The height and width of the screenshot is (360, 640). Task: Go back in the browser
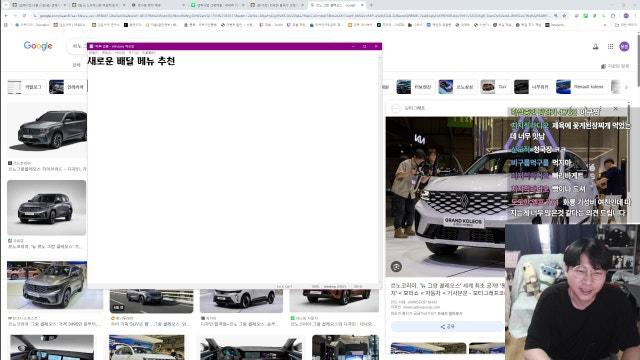pyautogui.click(x=6, y=16)
